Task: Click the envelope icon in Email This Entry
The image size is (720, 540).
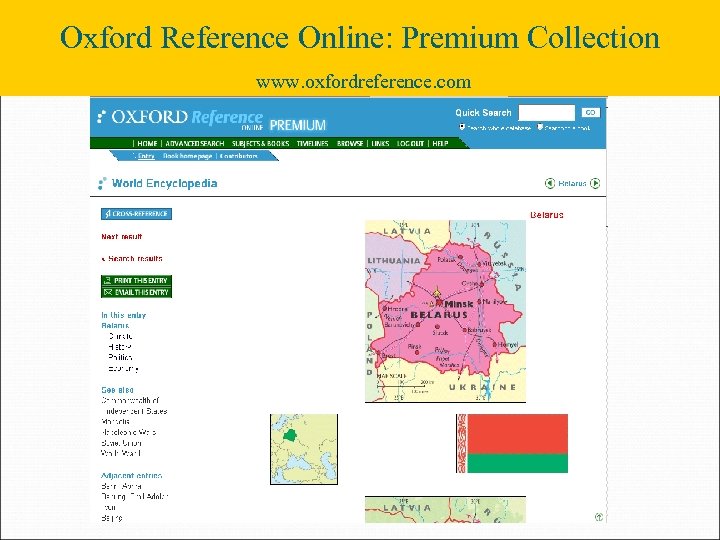Action: [x=108, y=292]
